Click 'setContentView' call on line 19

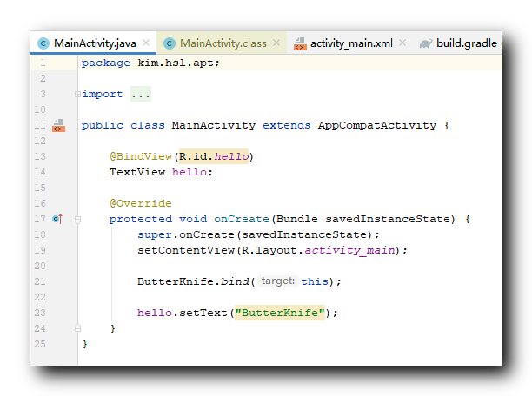point(186,250)
